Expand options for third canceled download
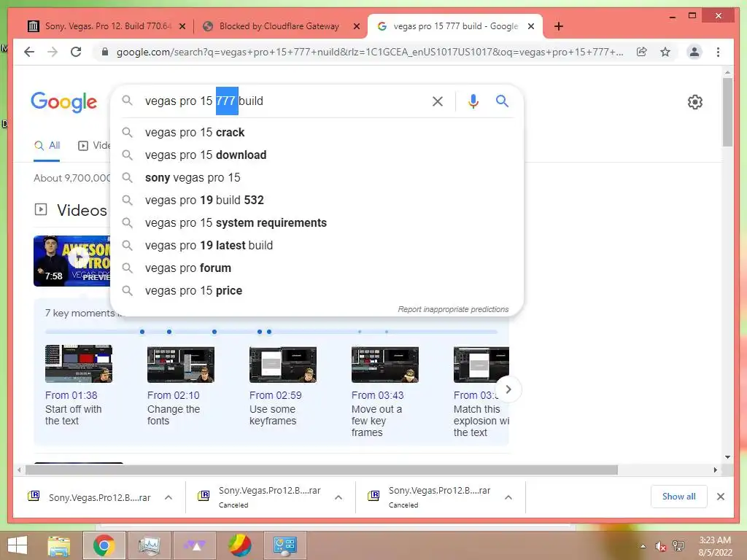 508,497
